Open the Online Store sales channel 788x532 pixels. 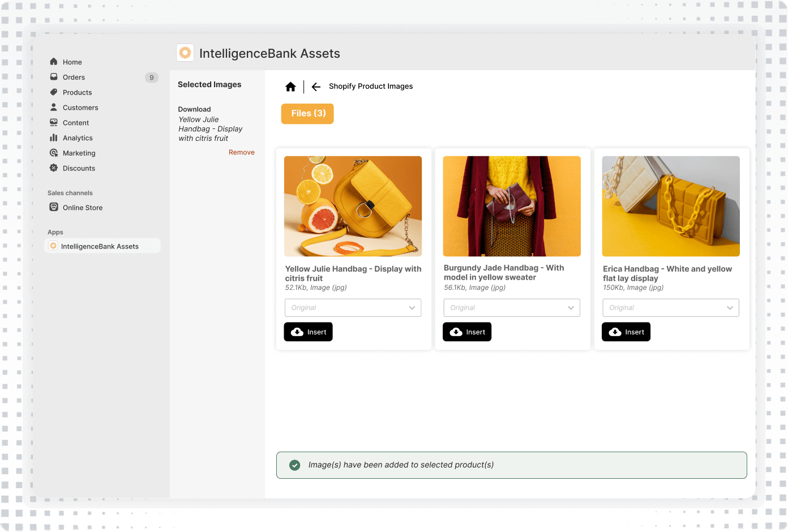tap(83, 208)
